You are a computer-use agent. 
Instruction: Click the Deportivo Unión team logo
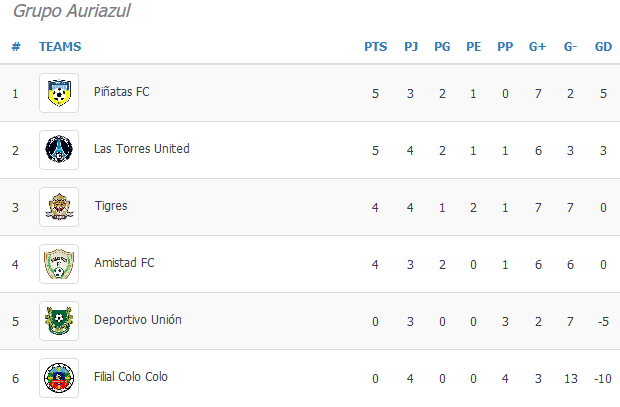coord(58,321)
